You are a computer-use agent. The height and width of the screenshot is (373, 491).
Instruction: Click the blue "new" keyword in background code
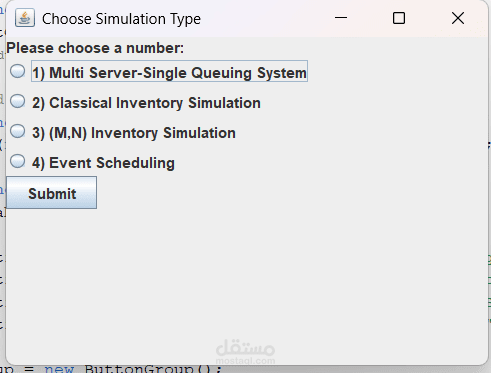(59, 369)
